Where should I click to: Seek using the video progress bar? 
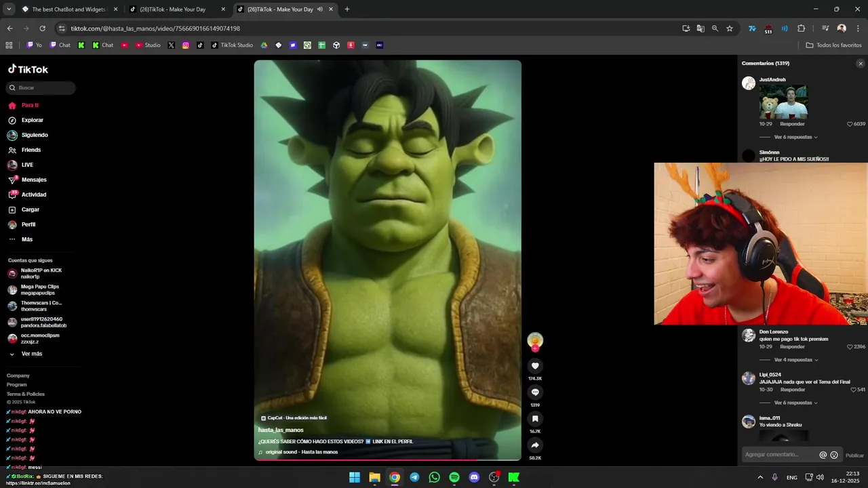click(x=388, y=460)
